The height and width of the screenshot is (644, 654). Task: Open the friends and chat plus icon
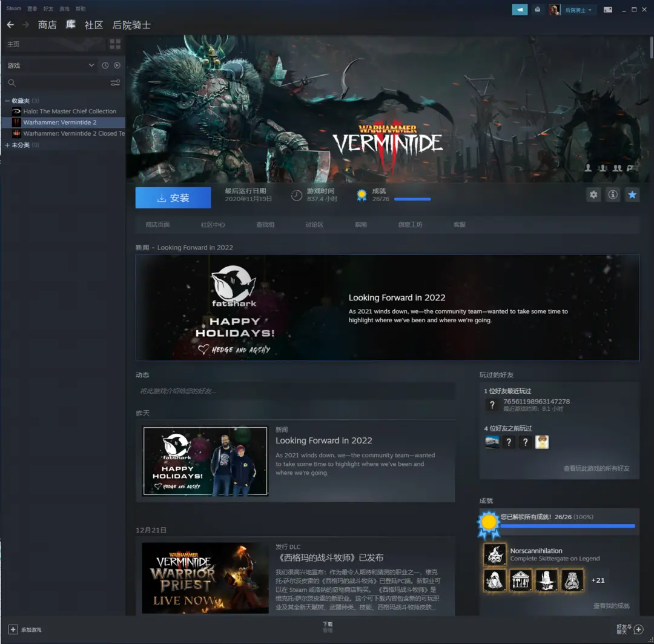(639, 629)
